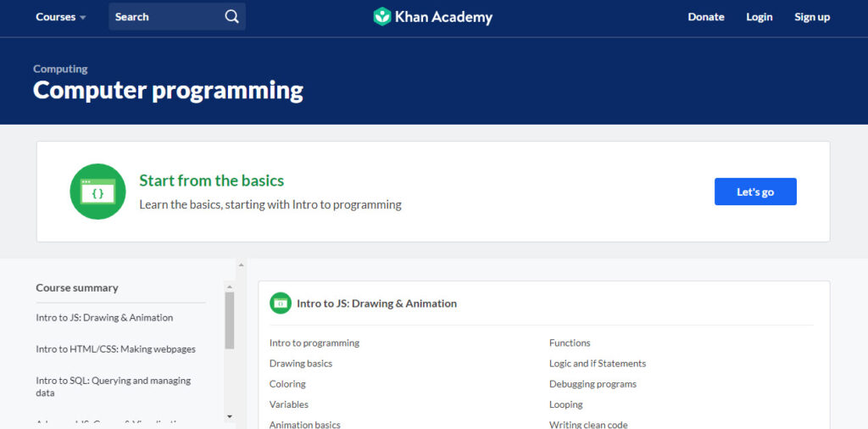Image resolution: width=868 pixels, height=429 pixels.
Task: Select Intro to JS: Drawing & Animation in sidebar
Action: click(104, 318)
